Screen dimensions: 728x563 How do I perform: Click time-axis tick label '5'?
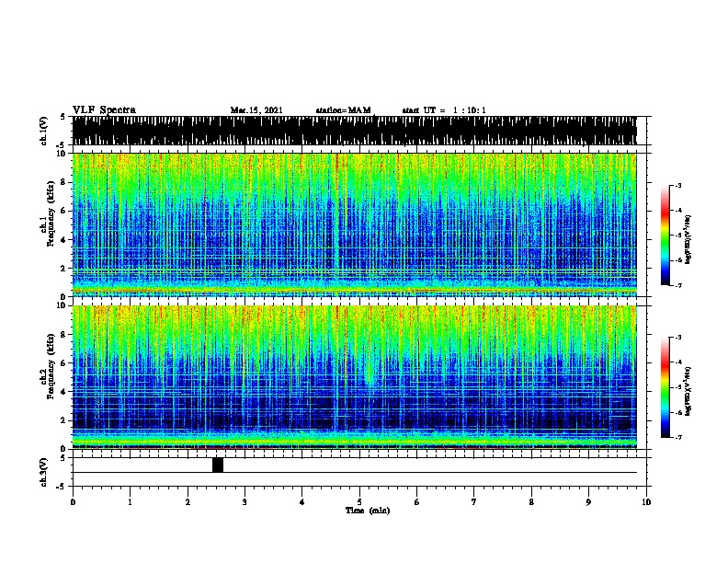pos(359,502)
